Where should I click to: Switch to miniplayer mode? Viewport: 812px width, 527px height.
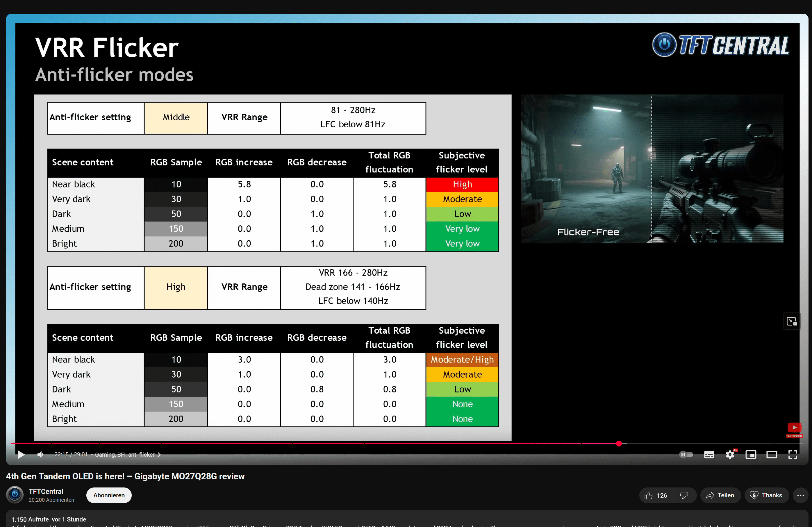pyautogui.click(x=751, y=454)
